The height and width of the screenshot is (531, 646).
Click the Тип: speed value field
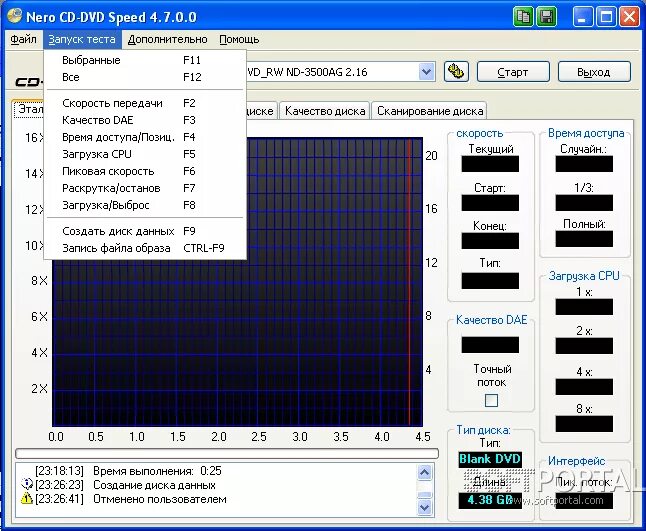point(490,281)
